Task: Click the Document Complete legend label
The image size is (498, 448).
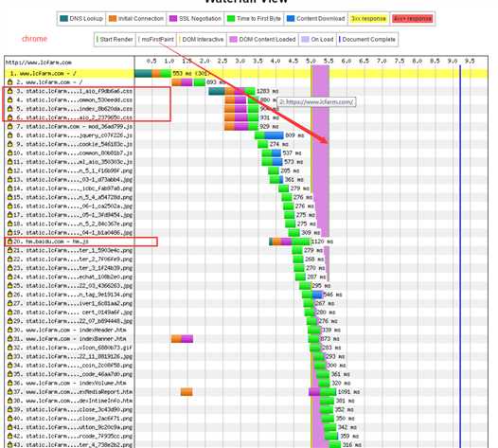Action: pos(368,40)
